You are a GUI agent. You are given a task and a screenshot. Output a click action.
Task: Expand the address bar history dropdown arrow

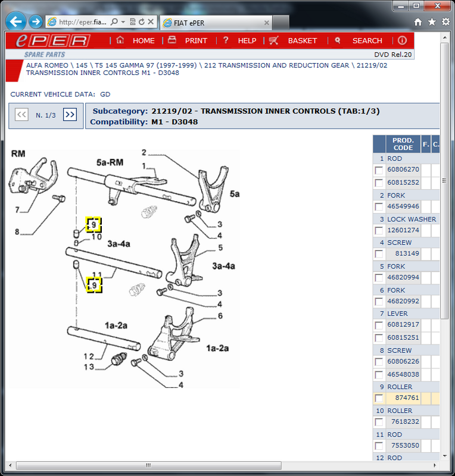pyautogui.click(x=123, y=22)
